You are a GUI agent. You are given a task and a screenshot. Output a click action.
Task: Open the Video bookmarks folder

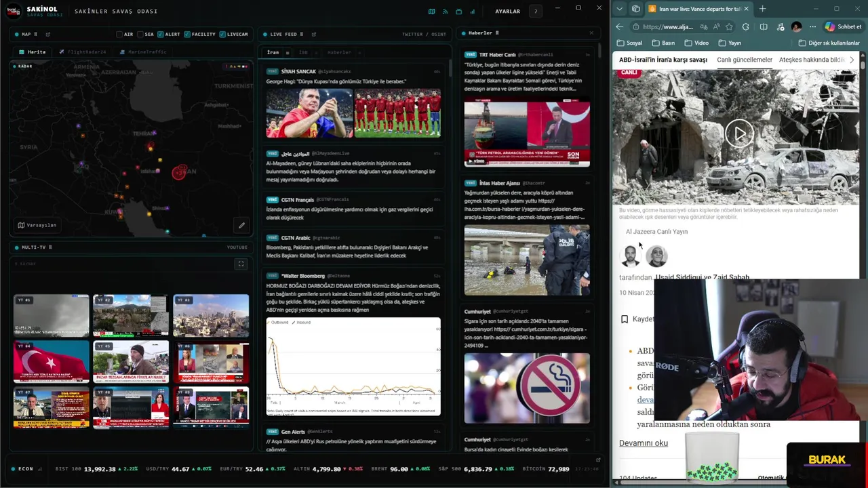[x=696, y=43]
